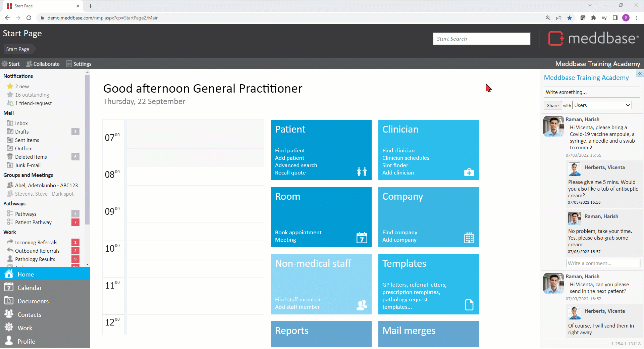Click the Company tile building icon
Screen dimensions: 644x349
tap(469, 238)
